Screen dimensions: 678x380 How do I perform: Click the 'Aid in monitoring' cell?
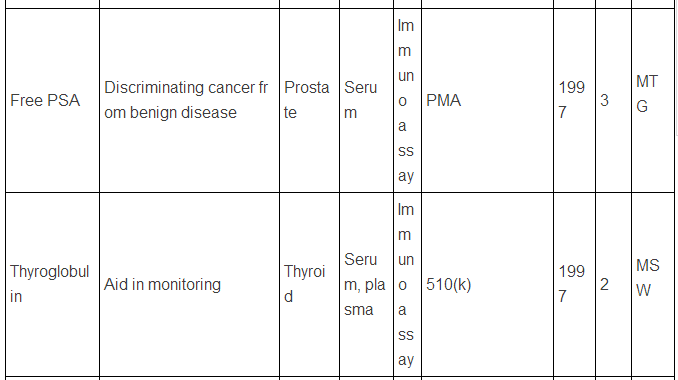tap(189, 284)
